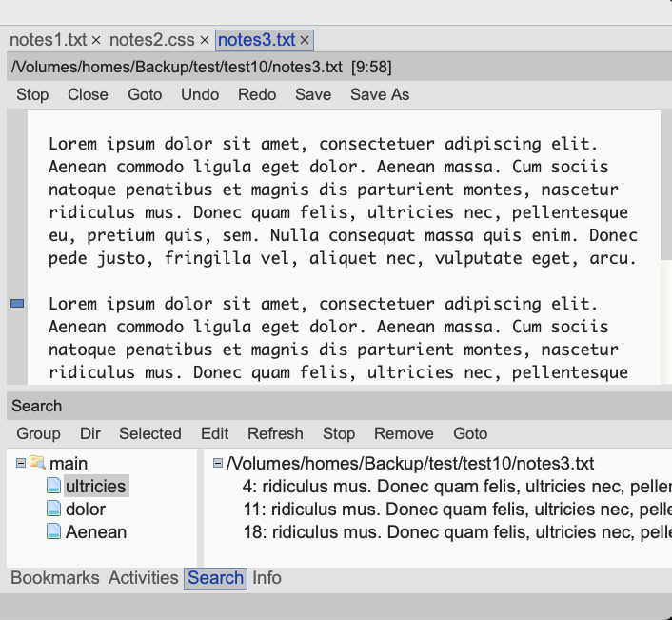Click the file path header with [9:58]

(339, 67)
